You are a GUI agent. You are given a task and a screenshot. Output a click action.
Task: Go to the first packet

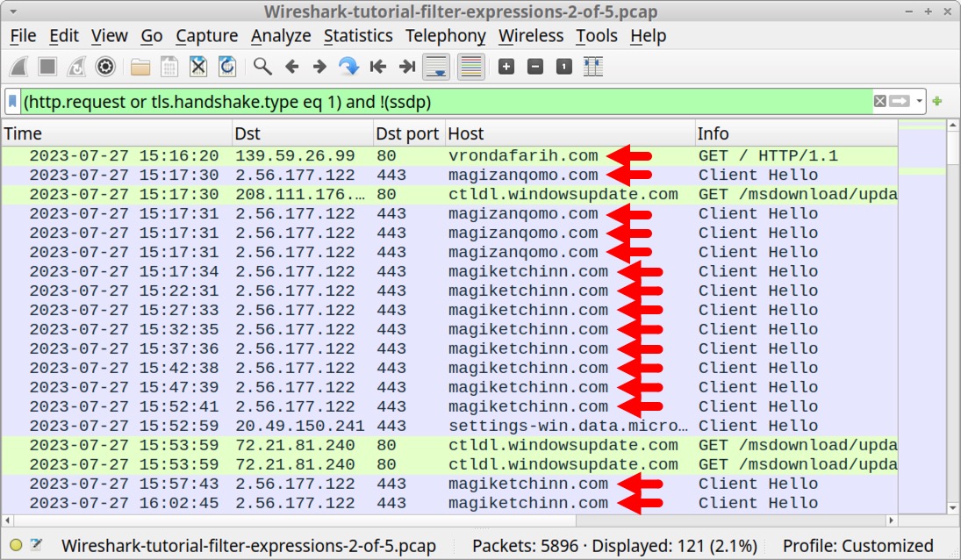click(378, 66)
